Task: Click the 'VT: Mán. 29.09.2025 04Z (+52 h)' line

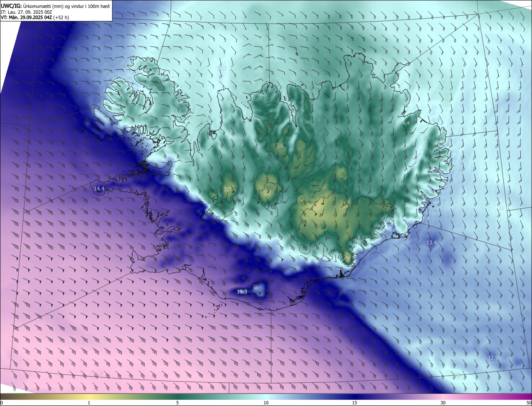Action: coord(35,17)
